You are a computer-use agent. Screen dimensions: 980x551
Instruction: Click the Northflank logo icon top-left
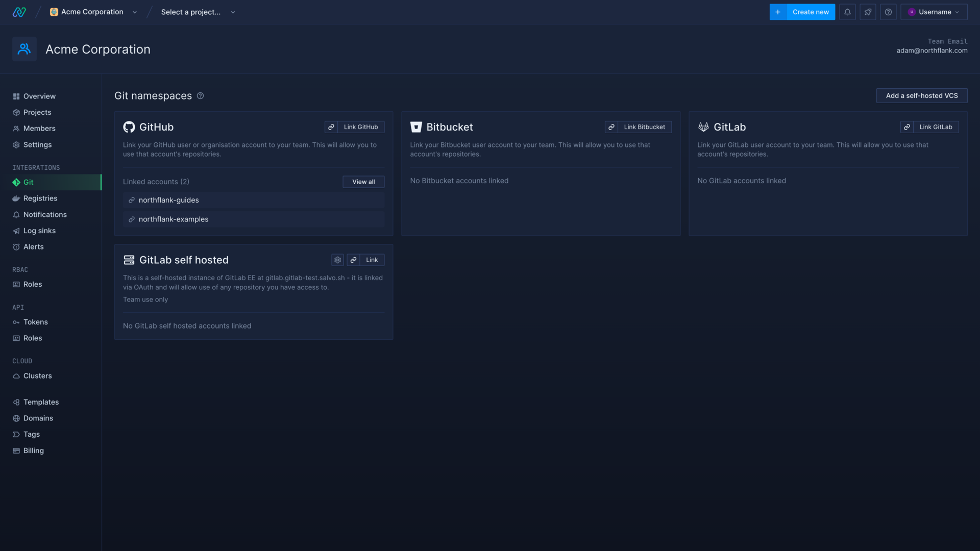coord(19,11)
